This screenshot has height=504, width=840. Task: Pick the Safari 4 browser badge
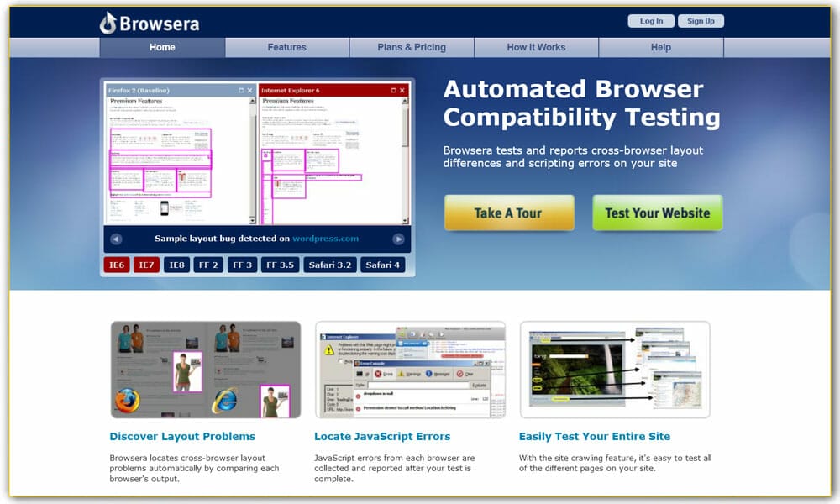coord(383,265)
